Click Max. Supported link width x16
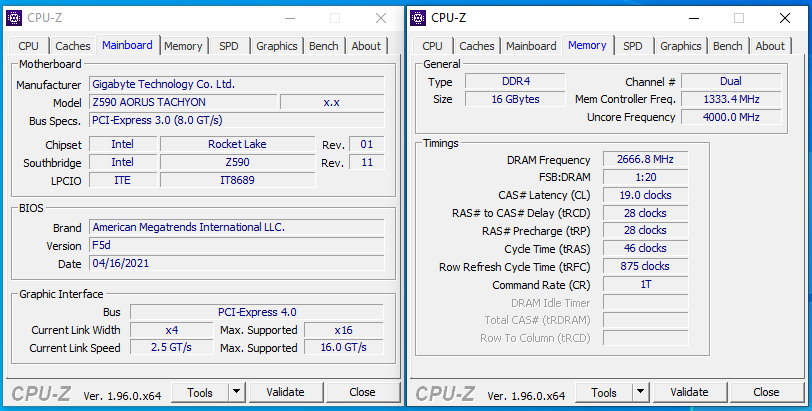Viewport: 812px width, 411px height. (344, 330)
